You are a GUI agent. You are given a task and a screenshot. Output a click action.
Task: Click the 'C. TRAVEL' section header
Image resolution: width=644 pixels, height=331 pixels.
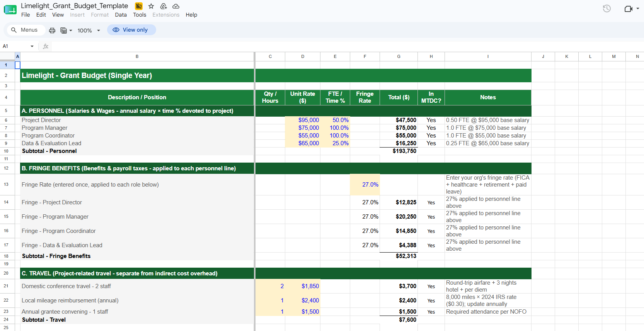point(137,273)
